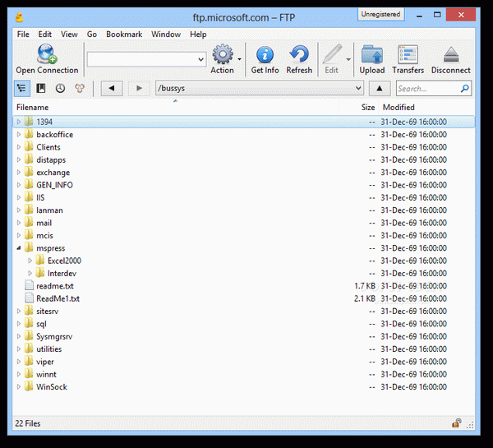Viewport: 493px width, 448px height.
Task: Click the 22 Files status text
Action: (x=28, y=423)
